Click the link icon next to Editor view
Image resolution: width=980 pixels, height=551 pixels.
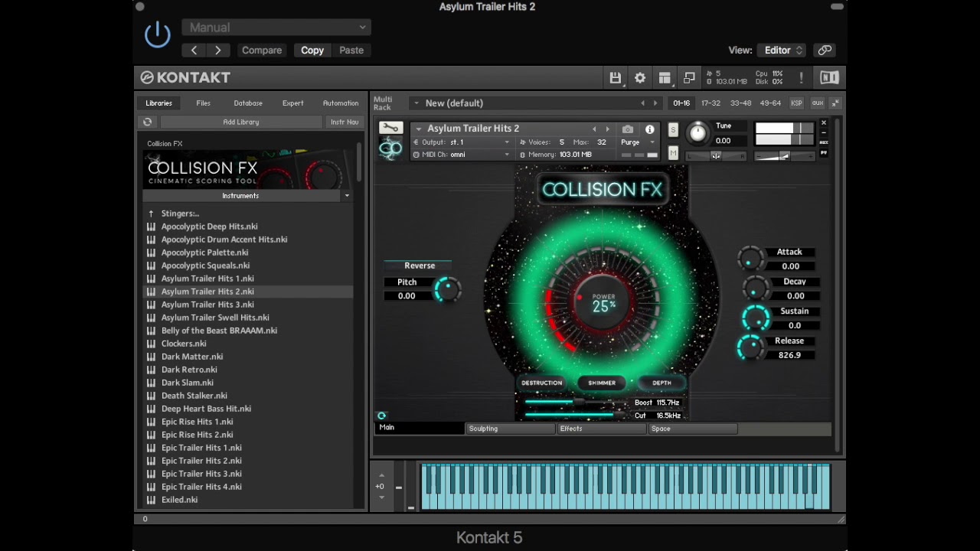[x=825, y=50]
